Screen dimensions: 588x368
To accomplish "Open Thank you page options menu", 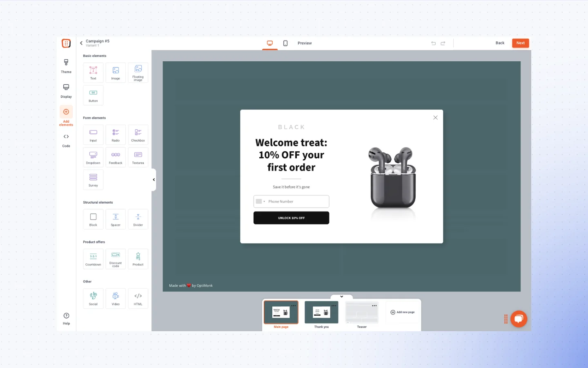I will [334, 306].
